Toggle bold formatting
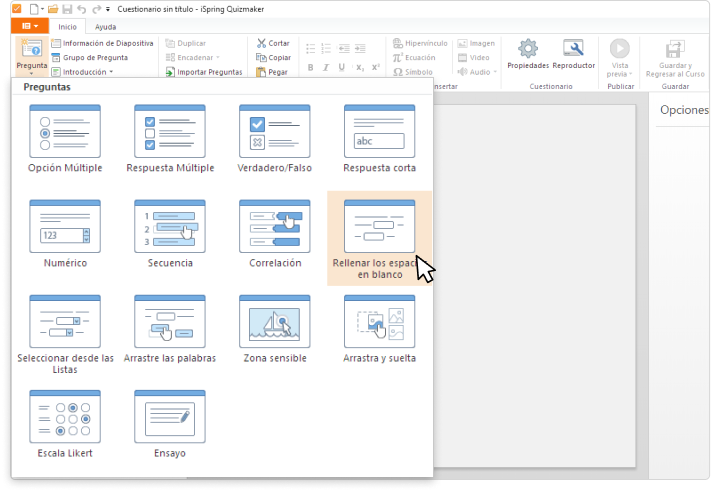The height and width of the screenshot is (491, 711). (311, 68)
